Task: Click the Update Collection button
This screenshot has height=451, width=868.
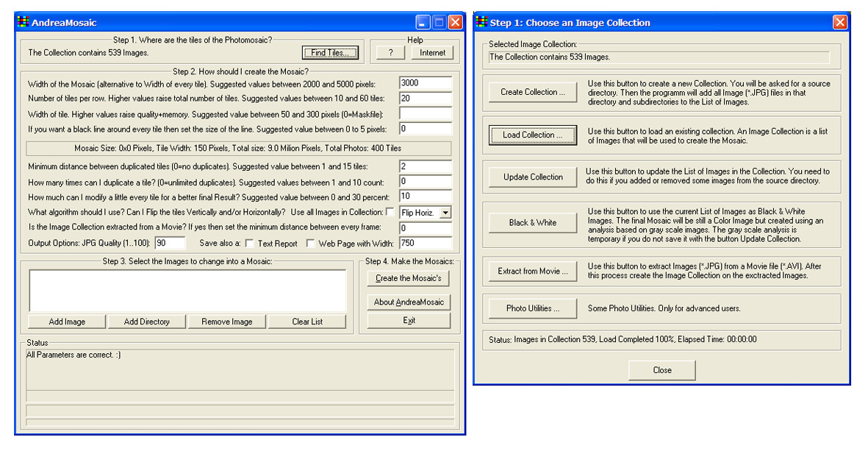Action: pyautogui.click(x=533, y=177)
